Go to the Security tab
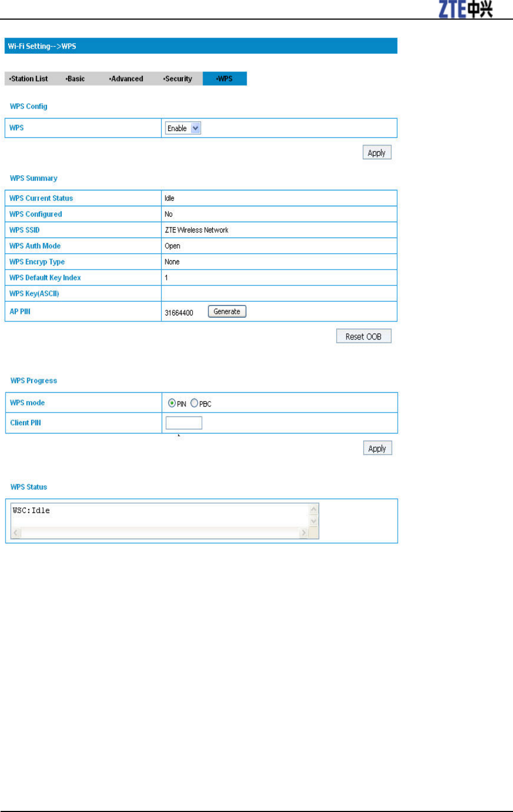513x812 pixels. 178,79
